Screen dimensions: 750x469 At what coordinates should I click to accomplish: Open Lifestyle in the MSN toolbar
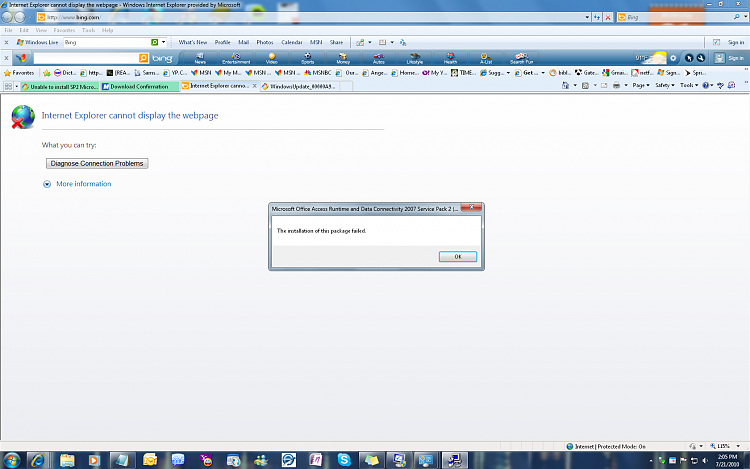pos(415,58)
